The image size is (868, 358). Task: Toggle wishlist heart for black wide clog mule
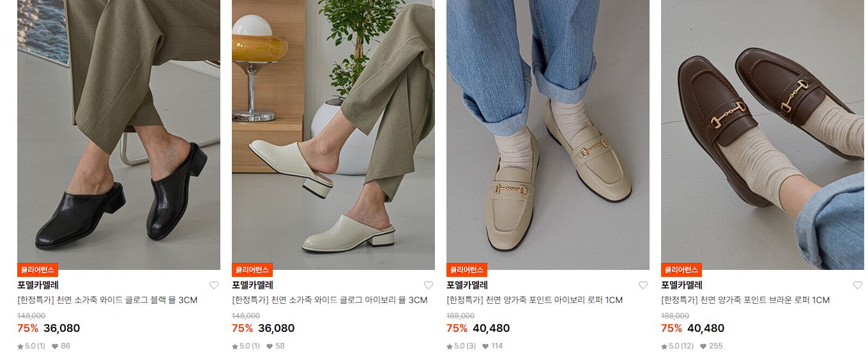click(214, 285)
